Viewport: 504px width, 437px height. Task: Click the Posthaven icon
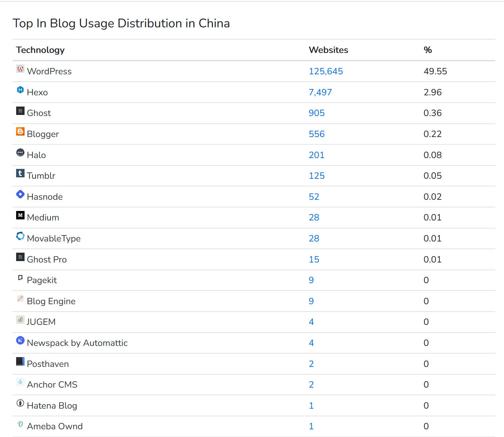[20, 361]
